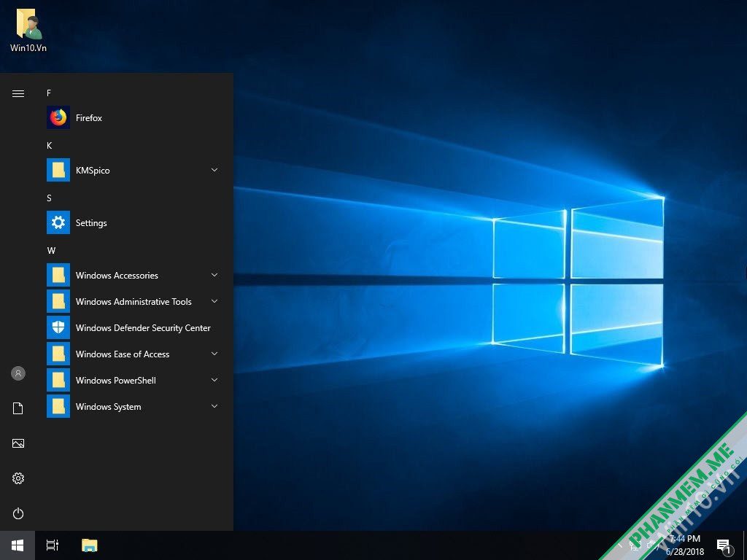
Task: Expand the KMSpico folder chevron
Action: tap(214, 170)
